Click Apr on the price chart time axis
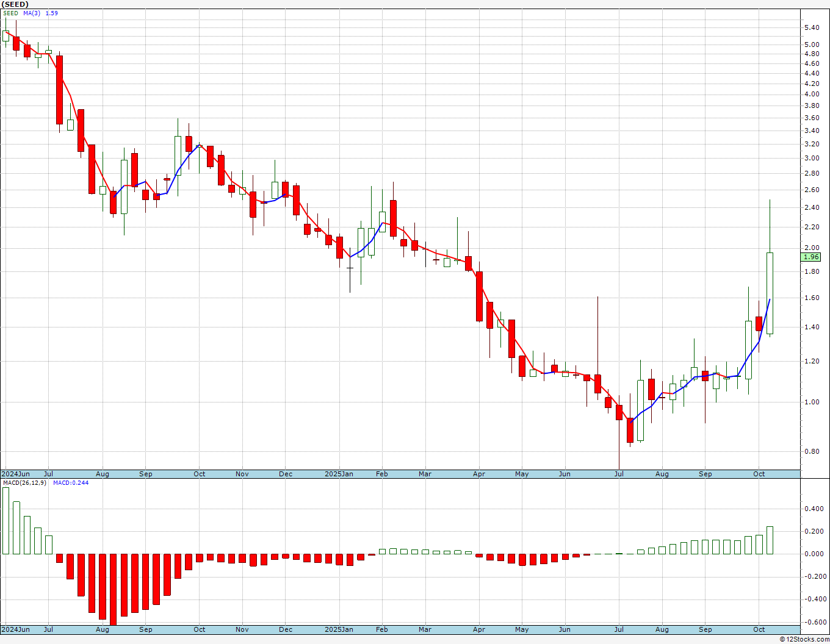The height and width of the screenshot is (644, 830). click(479, 474)
